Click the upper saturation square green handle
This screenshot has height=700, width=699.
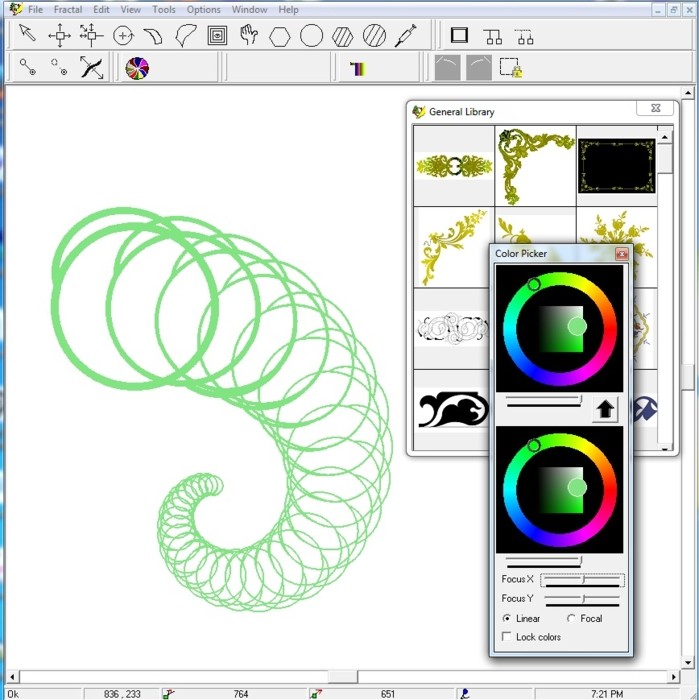[577, 326]
